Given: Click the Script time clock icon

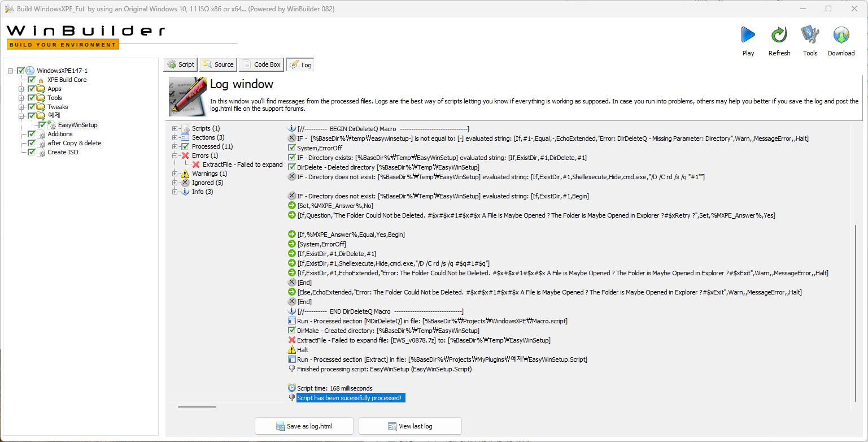Looking at the screenshot, I should pyautogui.click(x=292, y=388).
